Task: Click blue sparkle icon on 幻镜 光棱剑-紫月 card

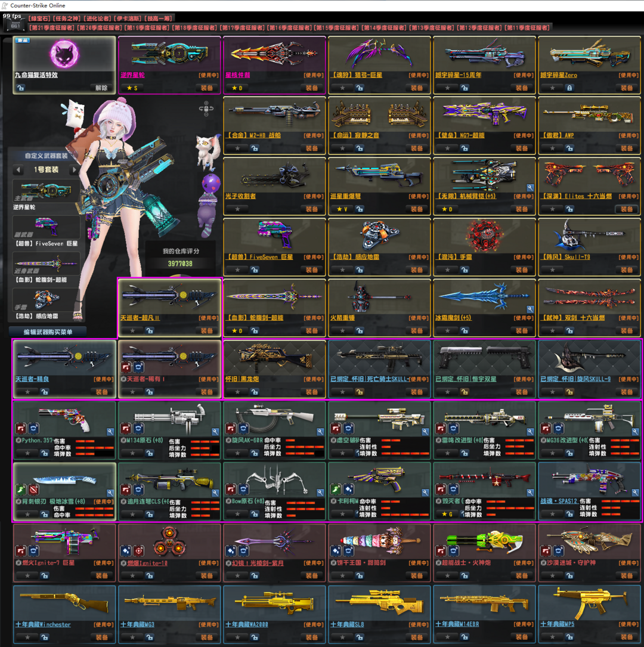Action: click(231, 551)
